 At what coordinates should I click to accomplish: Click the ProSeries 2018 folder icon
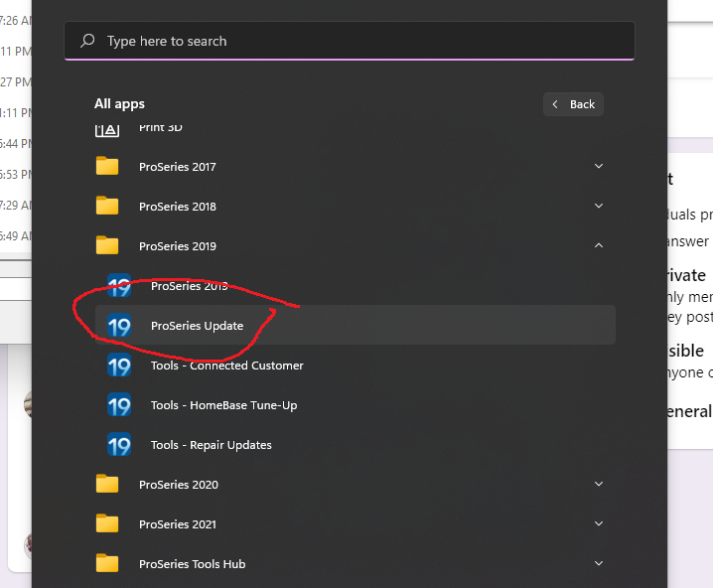tap(107, 207)
